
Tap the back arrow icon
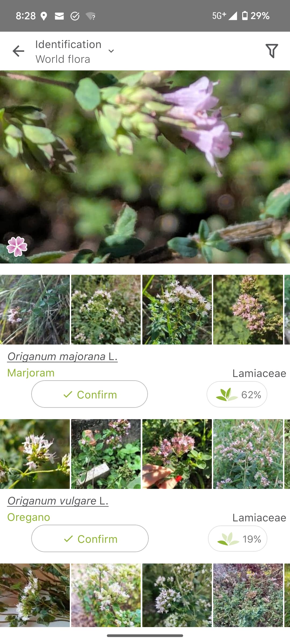pyautogui.click(x=18, y=51)
